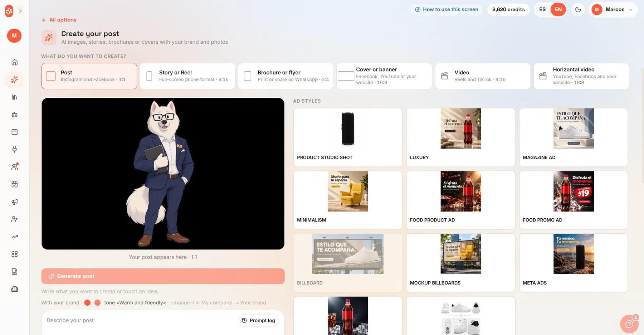Choose the Minimalism ad style card

point(348,200)
